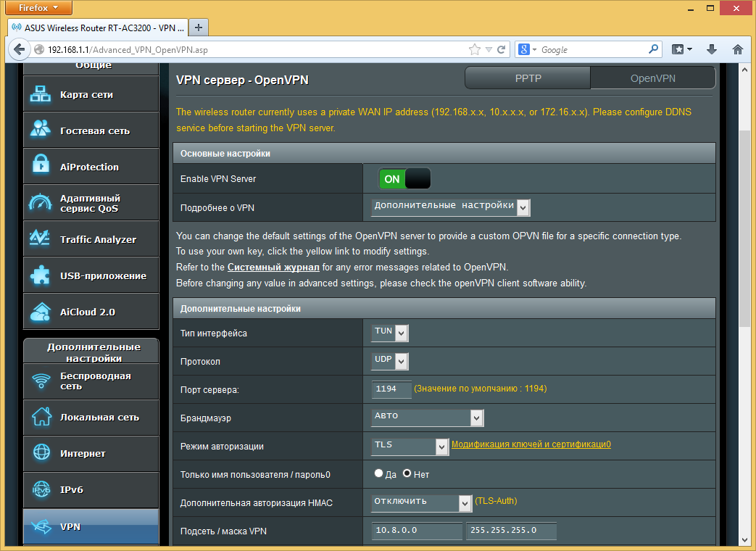The width and height of the screenshot is (756, 551).
Task: Open VPN menu item label
Action: pos(70,526)
